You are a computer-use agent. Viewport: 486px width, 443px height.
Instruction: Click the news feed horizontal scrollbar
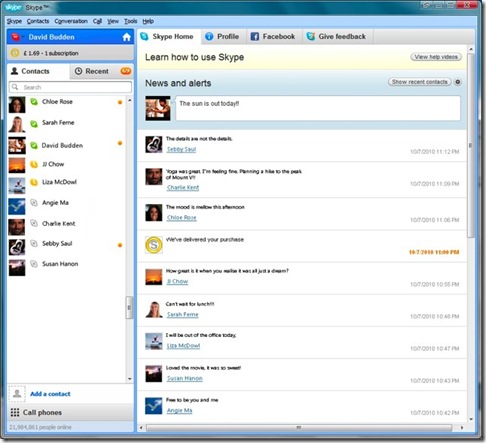[299, 427]
